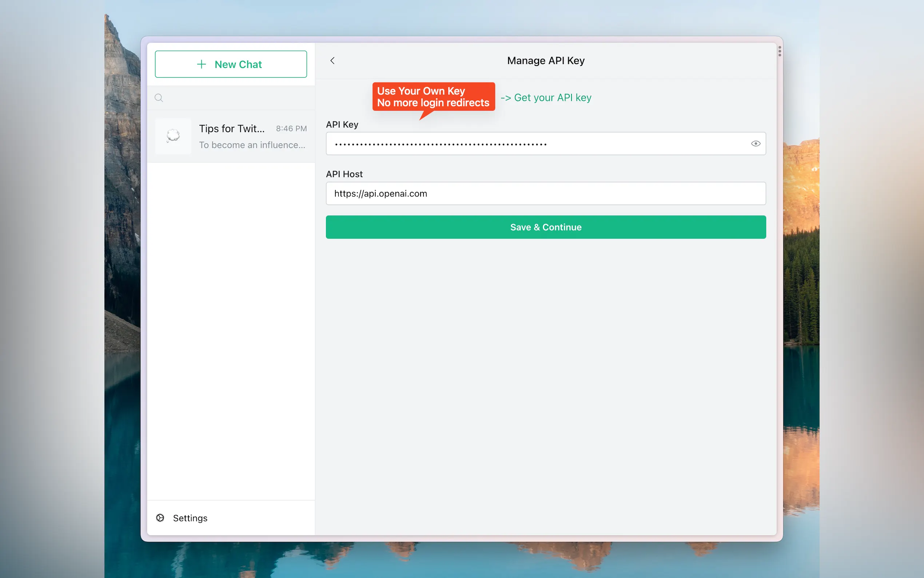Click the search magnifier icon
Viewport: 924px width, 578px height.
(159, 98)
